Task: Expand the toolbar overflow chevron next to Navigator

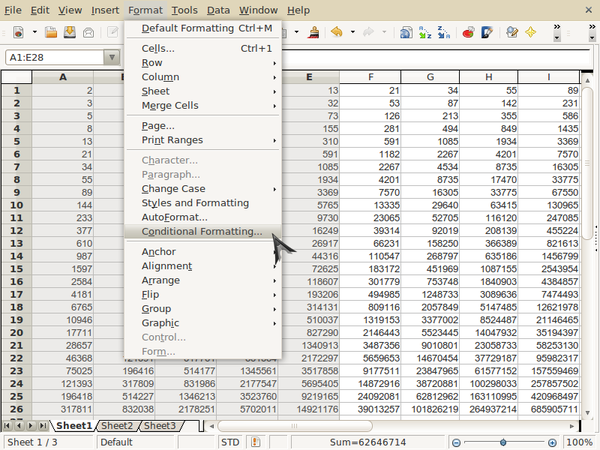Action: coord(557,32)
